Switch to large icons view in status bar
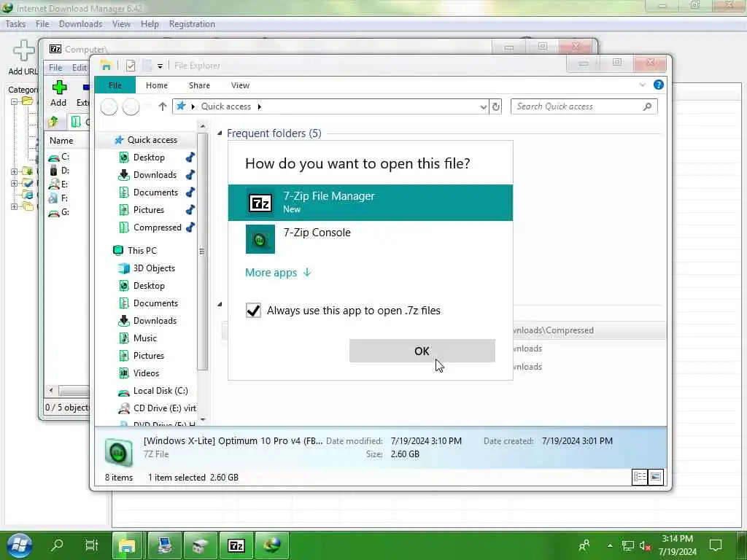This screenshot has height=560, width=747. click(656, 477)
